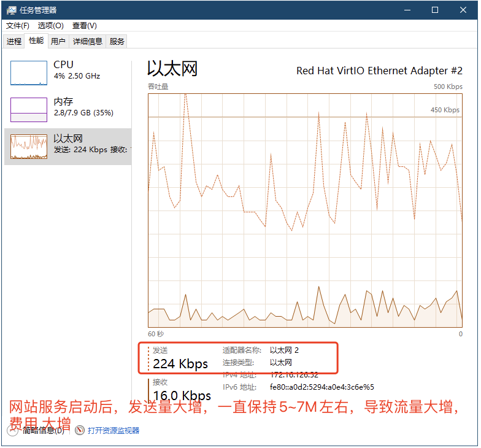Switch to the 详细信息 tab
Screen dimensions: 481x448
point(88,42)
